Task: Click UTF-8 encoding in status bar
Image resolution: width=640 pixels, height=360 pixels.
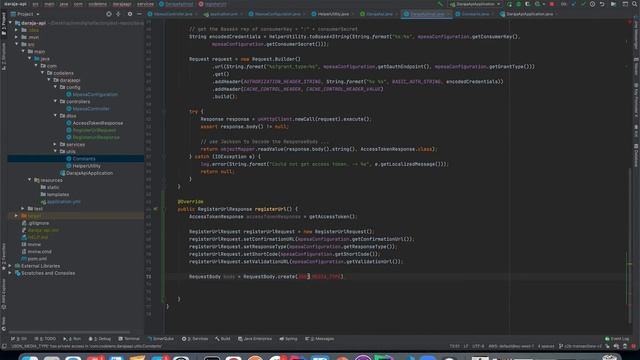Action: point(478,346)
